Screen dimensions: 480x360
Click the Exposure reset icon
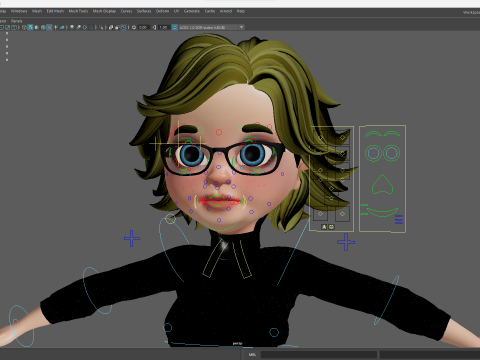point(134,27)
